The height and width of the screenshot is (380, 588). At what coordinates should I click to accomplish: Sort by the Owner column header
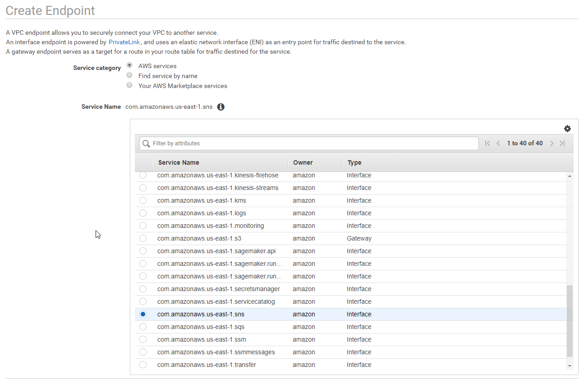tap(303, 162)
